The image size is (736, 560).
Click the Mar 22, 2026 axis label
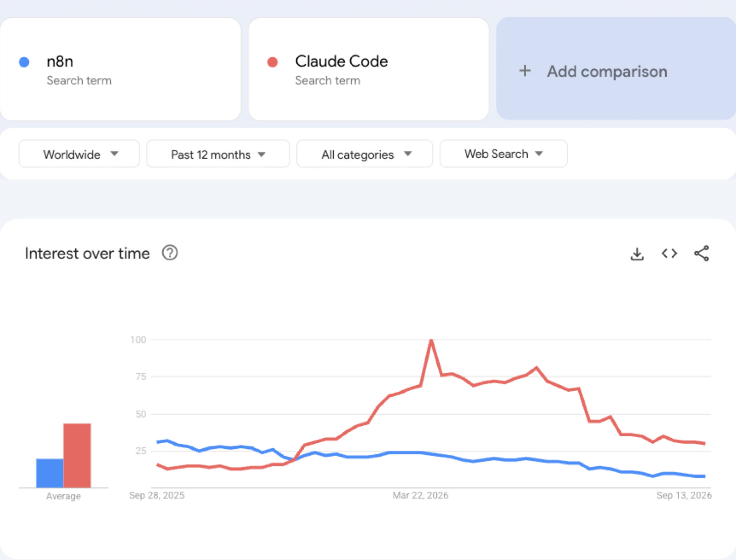tap(421, 495)
